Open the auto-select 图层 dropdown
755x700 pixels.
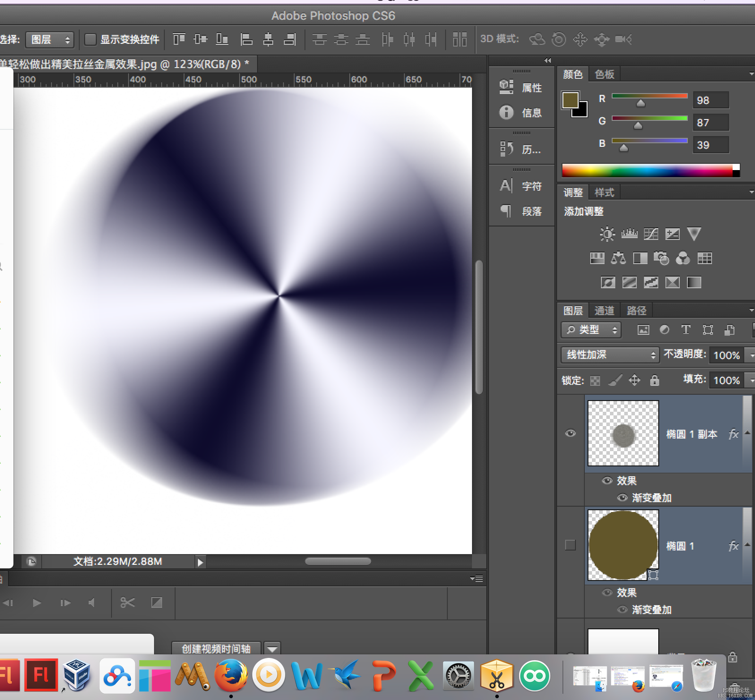pos(50,39)
